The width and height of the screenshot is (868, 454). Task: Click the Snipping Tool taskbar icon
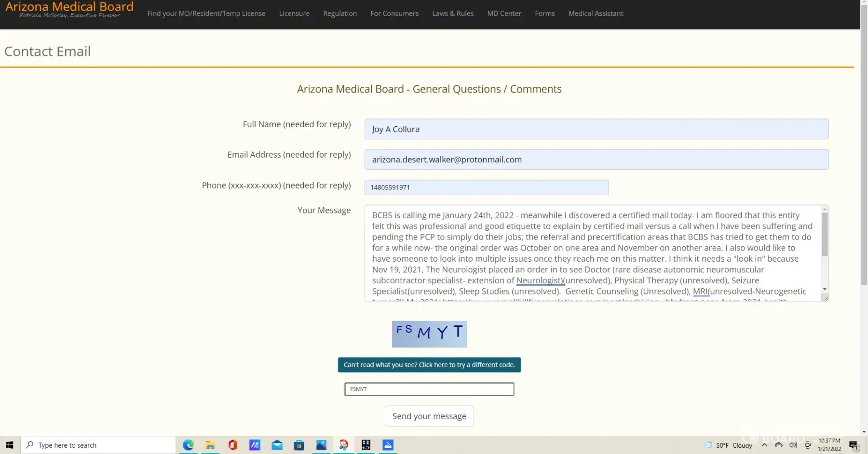click(343, 445)
